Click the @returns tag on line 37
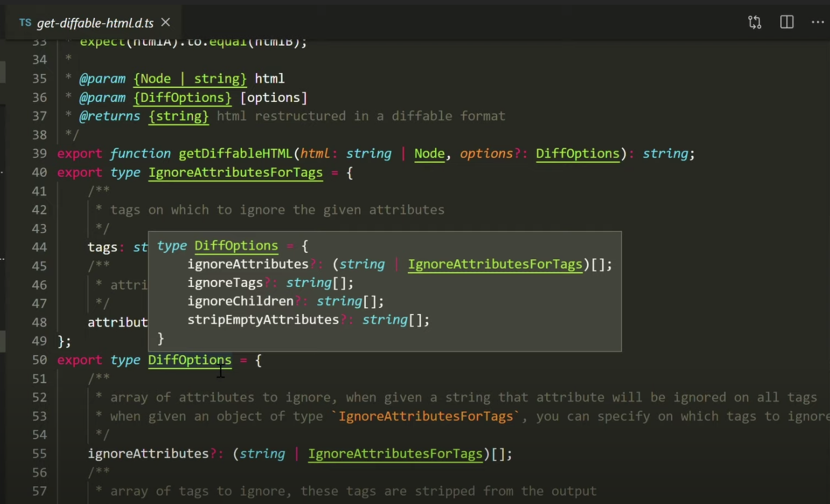This screenshot has height=504, width=830. pyautogui.click(x=110, y=116)
